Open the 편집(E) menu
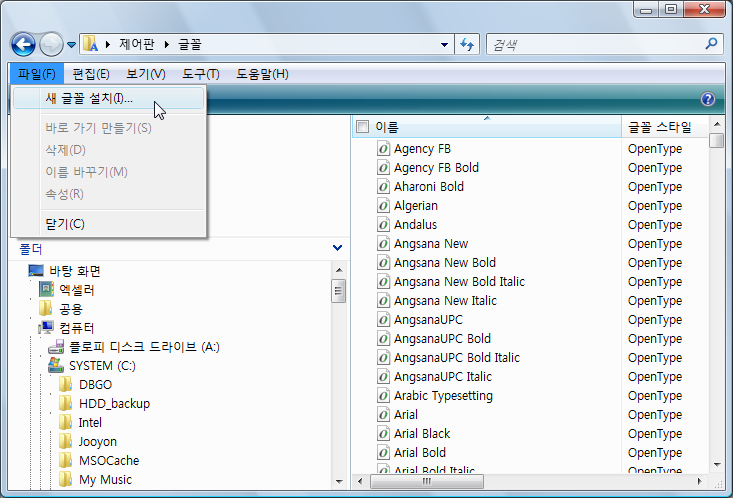733x498 pixels. pos(91,74)
